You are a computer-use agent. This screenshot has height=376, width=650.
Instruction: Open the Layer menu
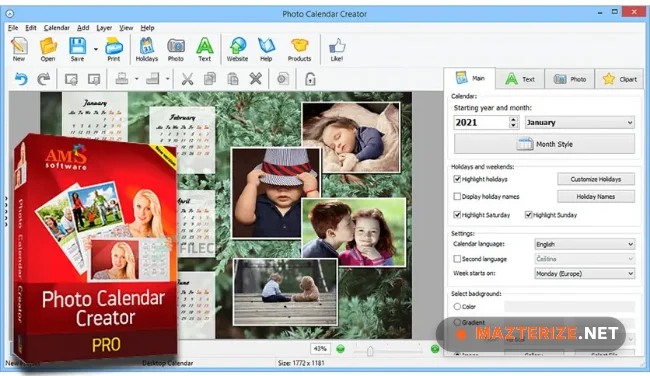tap(104, 28)
